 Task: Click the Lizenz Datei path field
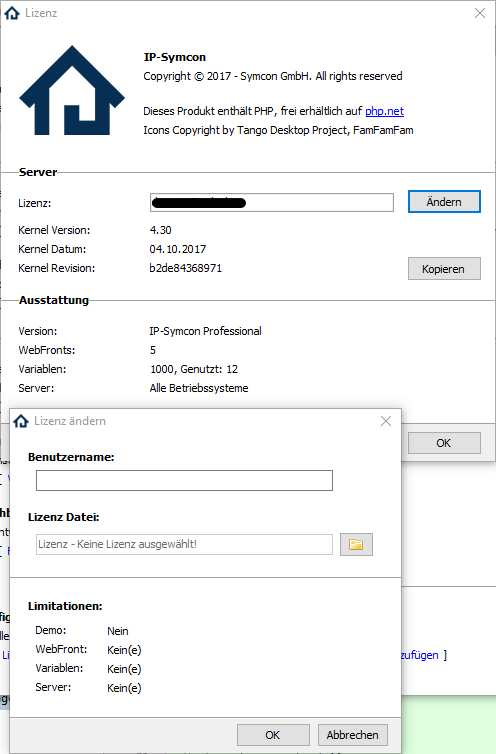tap(184, 544)
